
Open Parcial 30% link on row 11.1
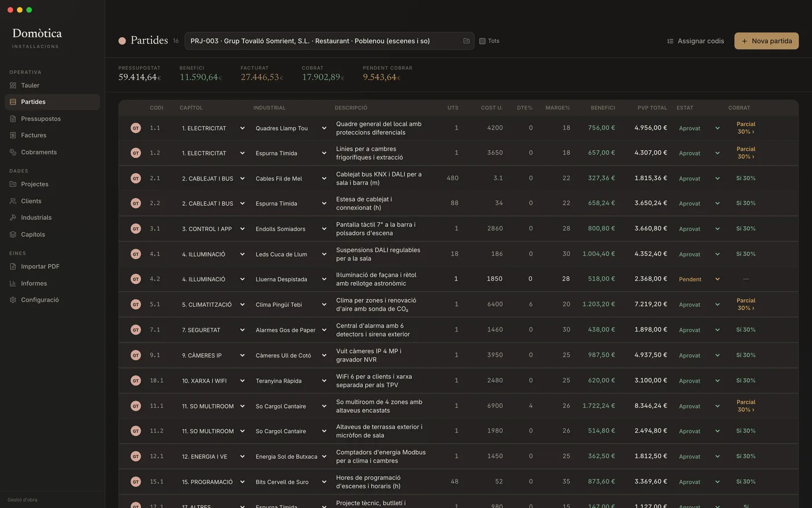pyautogui.click(x=746, y=406)
